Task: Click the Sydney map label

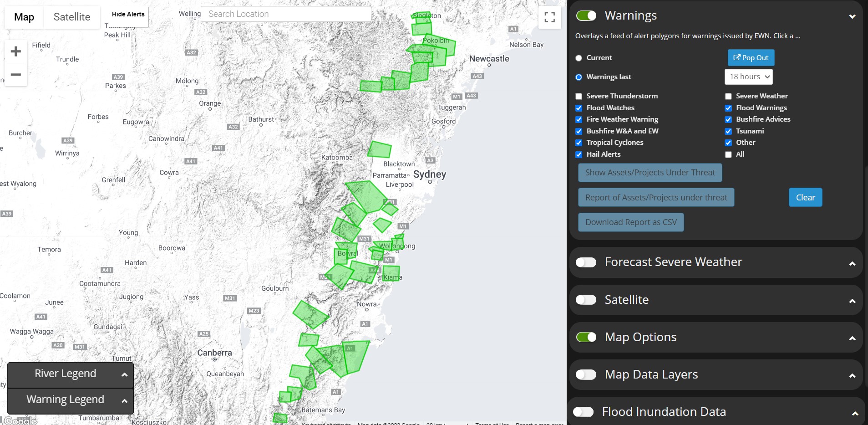Action: 429,174
